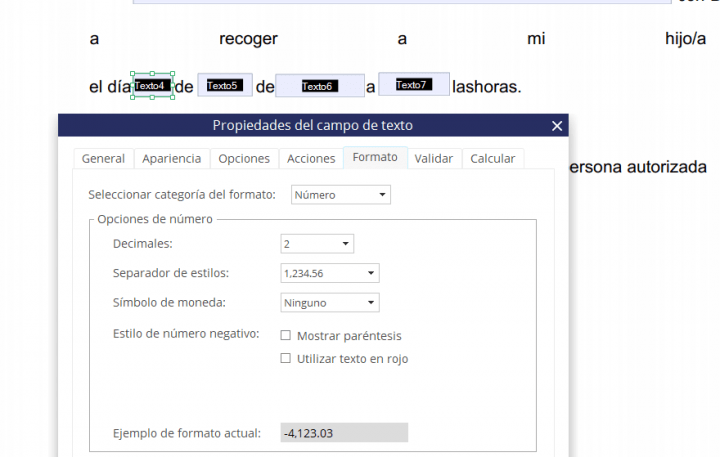Expand the Decimales dropdown

point(317,244)
